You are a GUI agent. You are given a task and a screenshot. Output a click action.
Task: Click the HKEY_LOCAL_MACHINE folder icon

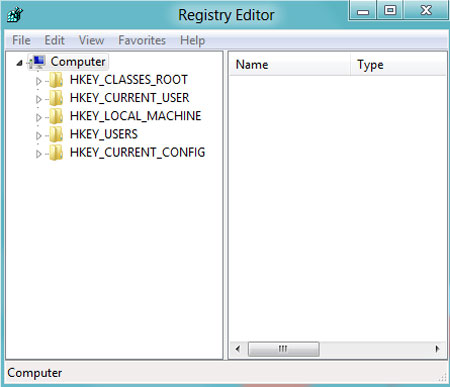[x=56, y=116]
